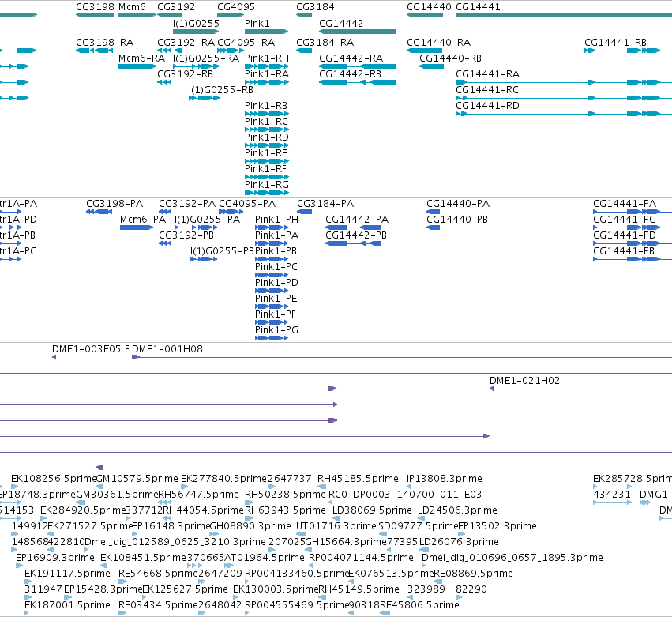Select transcript CG14442-RA label
The image size is (672, 617).
pos(351,58)
